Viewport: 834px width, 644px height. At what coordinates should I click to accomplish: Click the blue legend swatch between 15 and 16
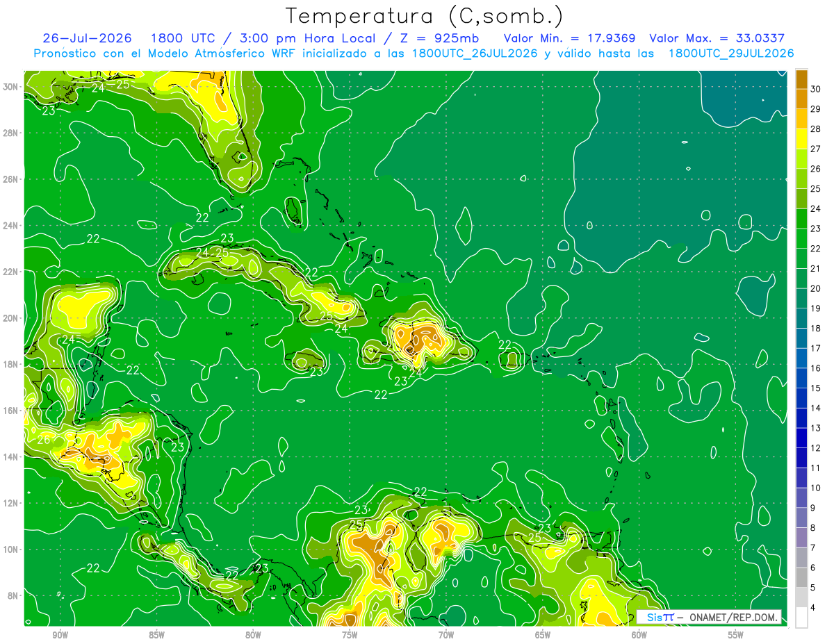(x=801, y=378)
